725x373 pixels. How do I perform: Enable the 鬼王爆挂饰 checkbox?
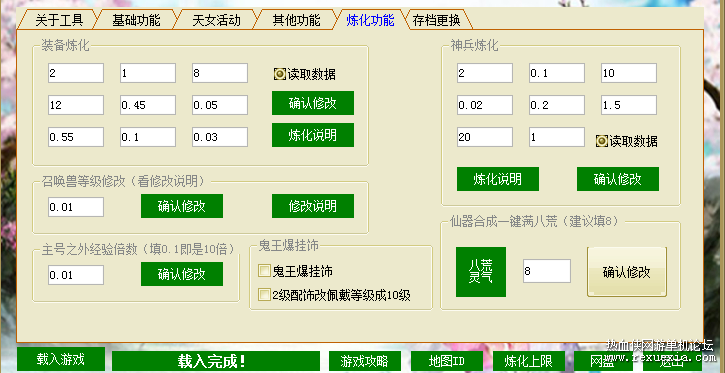pos(295,271)
